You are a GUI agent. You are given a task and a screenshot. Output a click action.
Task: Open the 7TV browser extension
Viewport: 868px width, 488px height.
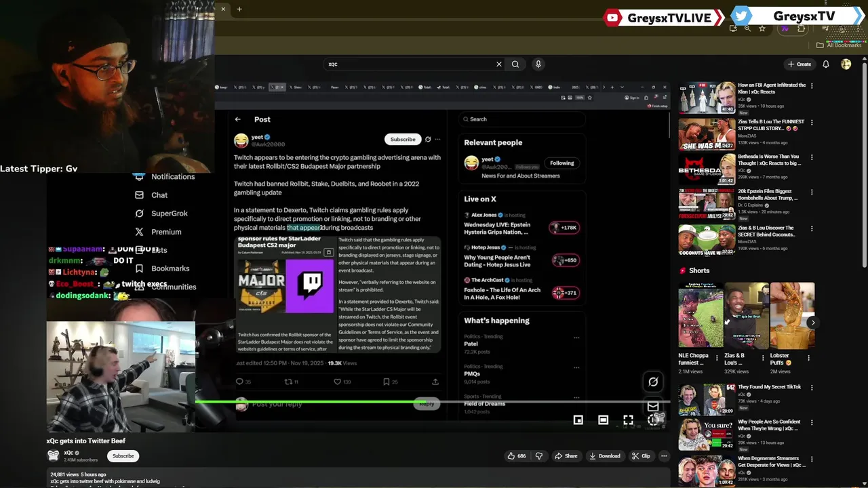(x=785, y=28)
